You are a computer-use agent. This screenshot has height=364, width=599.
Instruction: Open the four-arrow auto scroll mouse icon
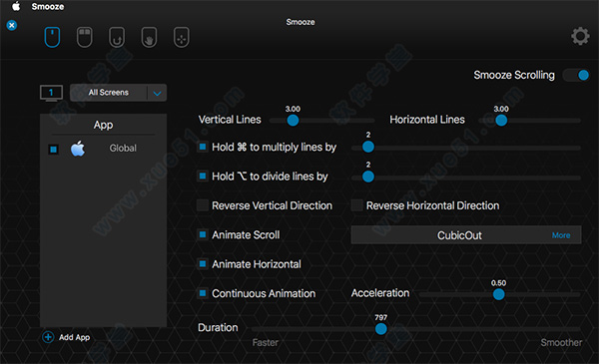click(x=182, y=37)
